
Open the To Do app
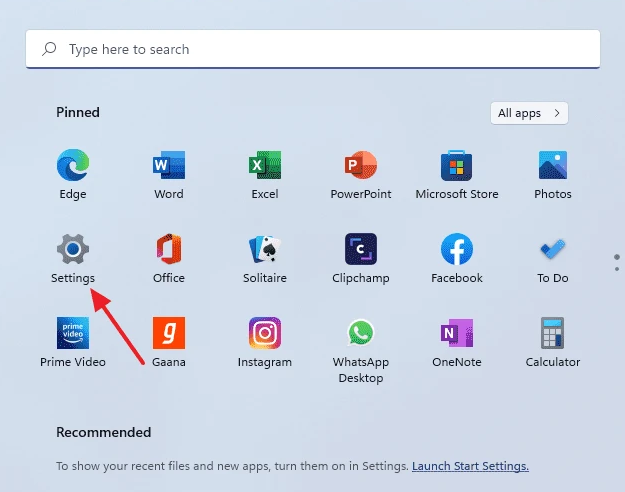pos(553,249)
